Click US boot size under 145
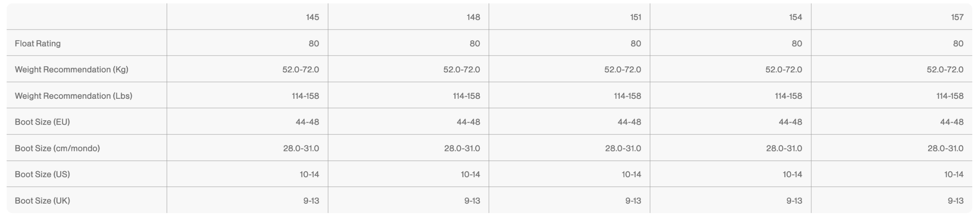Screen dimensions: 980x219 click(x=309, y=175)
